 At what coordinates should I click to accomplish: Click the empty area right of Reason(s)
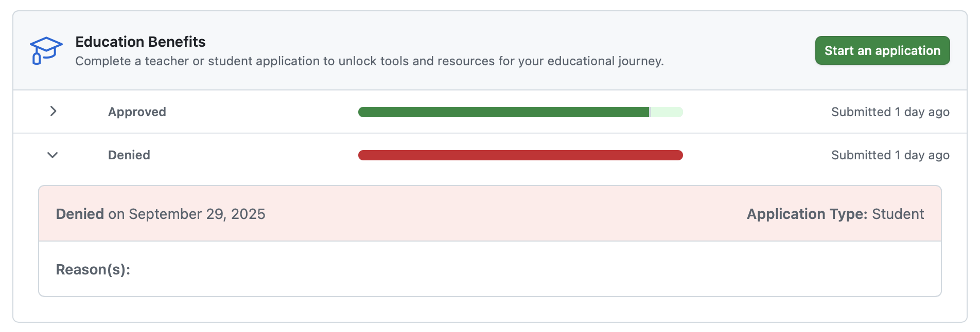pyautogui.click(x=515, y=269)
